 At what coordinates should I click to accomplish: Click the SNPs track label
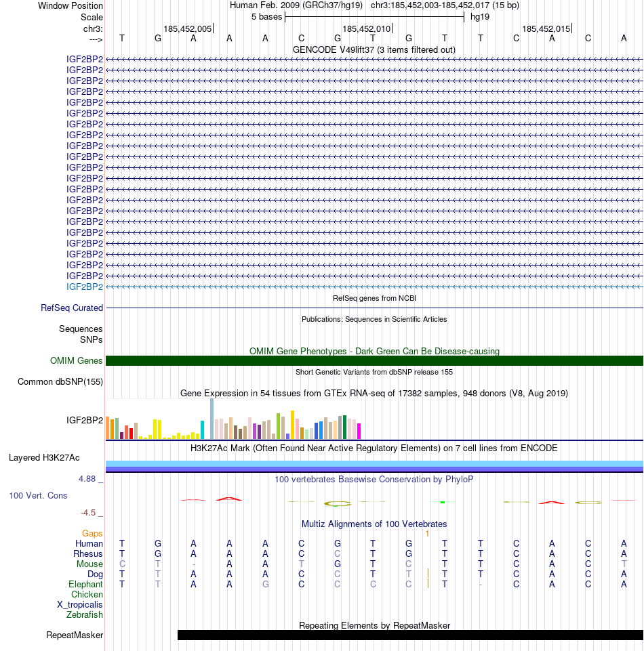[x=91, y=339]
